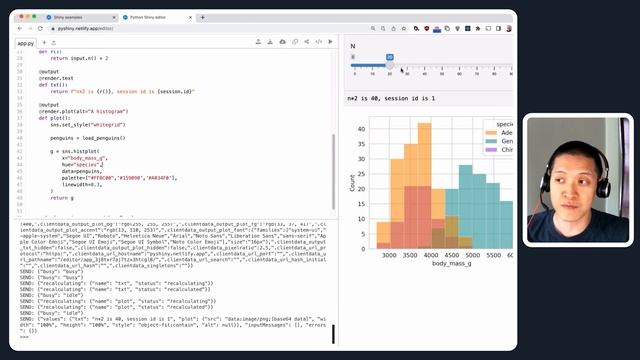Image resolution: width=640 pixels, height=360 pixels.
Task: Bookmark this page with the star icon
Action: point(404,29)
